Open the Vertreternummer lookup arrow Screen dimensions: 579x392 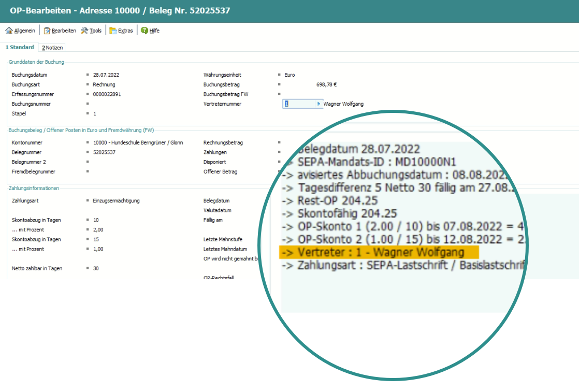pyautogui.click(x=319, y=104)
